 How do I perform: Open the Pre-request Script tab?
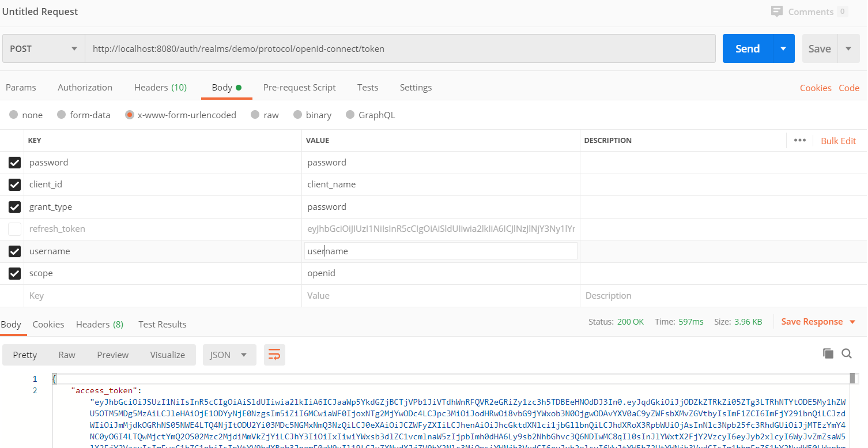[x=300, y=88]
